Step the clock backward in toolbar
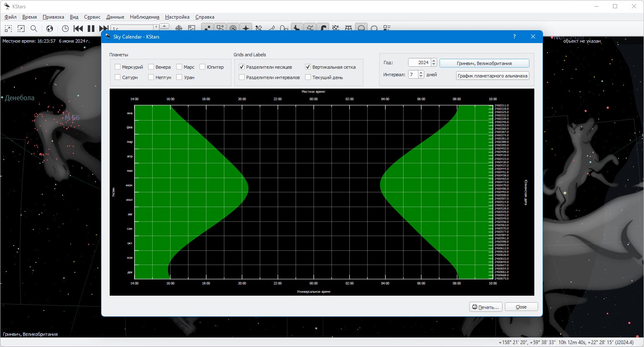The width and height of the screenshot is (644, 347). point(78,28)
